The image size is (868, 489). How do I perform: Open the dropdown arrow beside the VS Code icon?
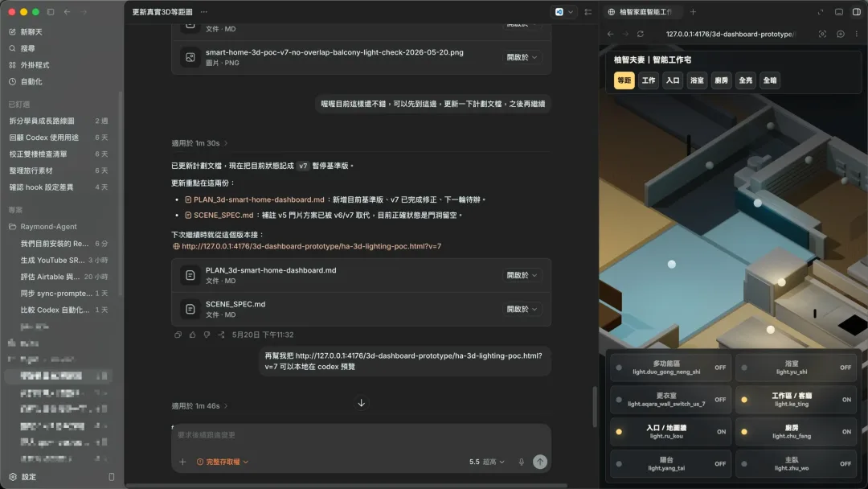pos(570,11)
